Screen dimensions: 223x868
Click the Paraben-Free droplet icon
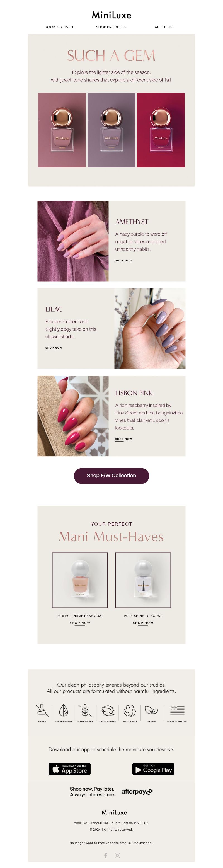(63, 710)
